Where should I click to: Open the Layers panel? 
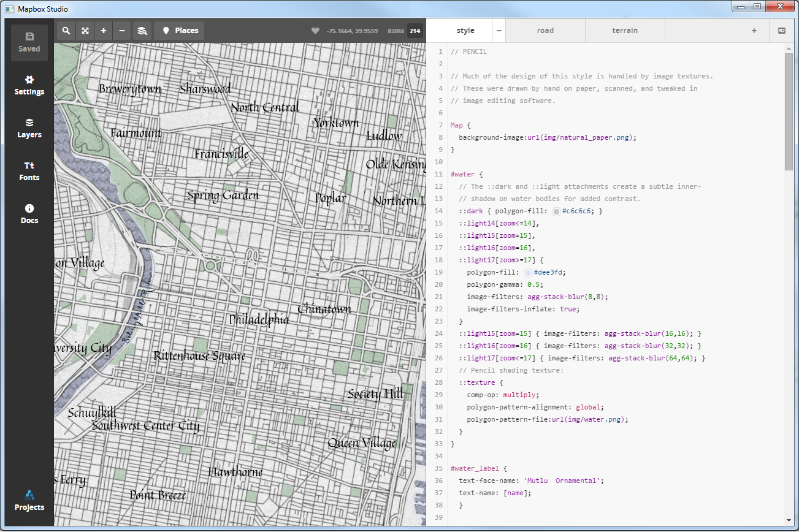(29, 129)
